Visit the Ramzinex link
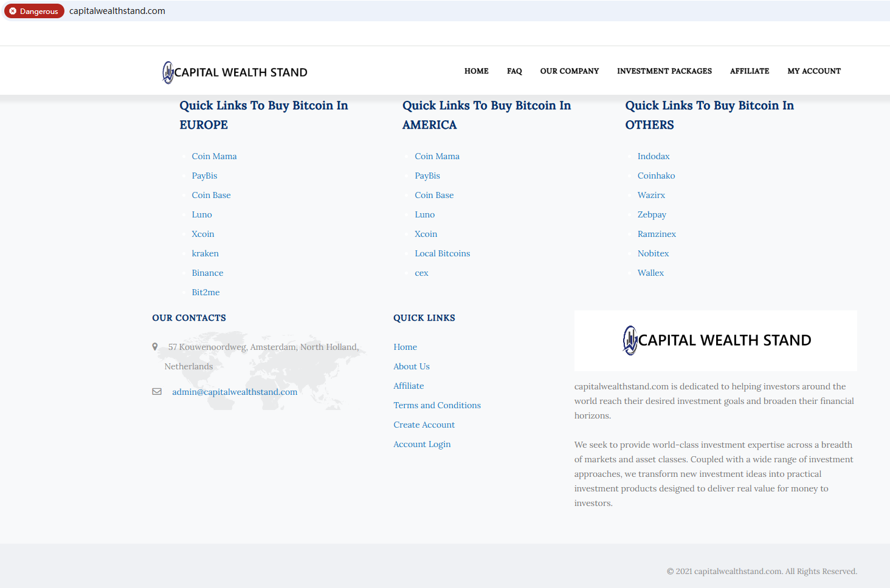890x588 pixels. point(657,234)
